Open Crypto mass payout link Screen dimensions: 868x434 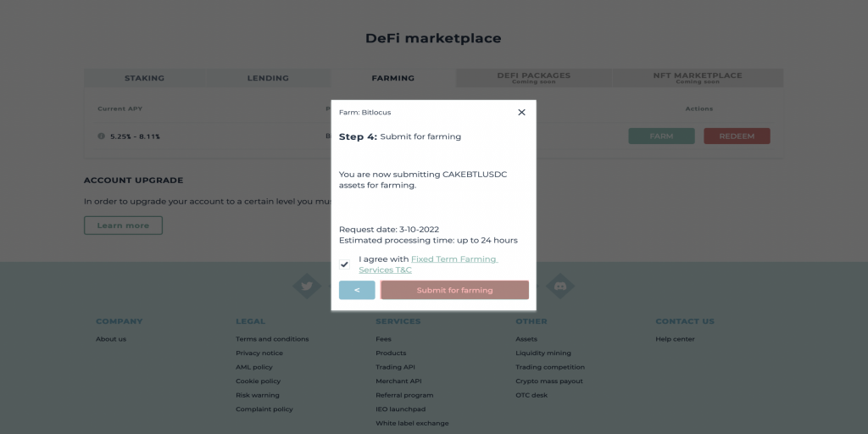(549, 381)
